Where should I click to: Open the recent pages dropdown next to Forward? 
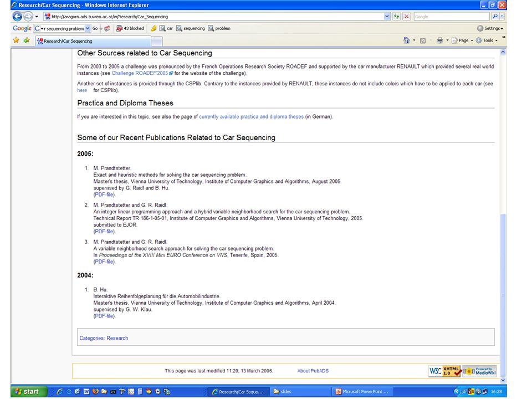click(37, 17)
